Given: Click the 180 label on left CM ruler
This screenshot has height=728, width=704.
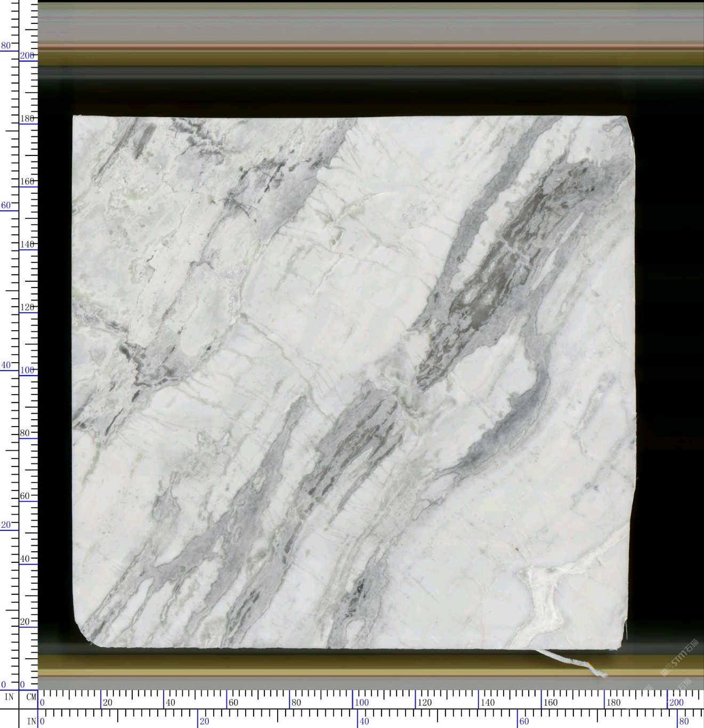Looking at the screenshot, I should (27, 118).
